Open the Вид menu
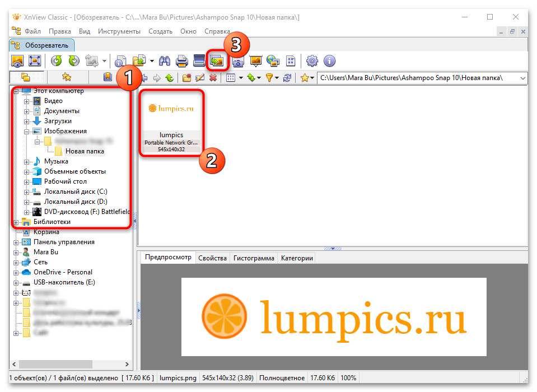 pos(85,31)
